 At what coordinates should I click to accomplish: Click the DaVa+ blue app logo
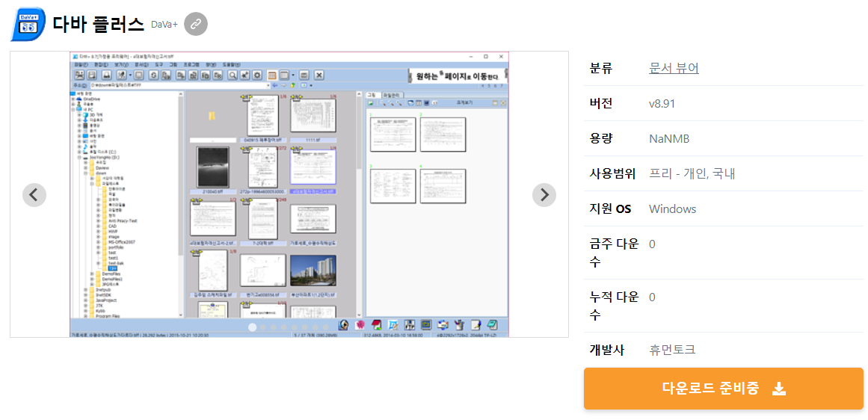point(28,25)
